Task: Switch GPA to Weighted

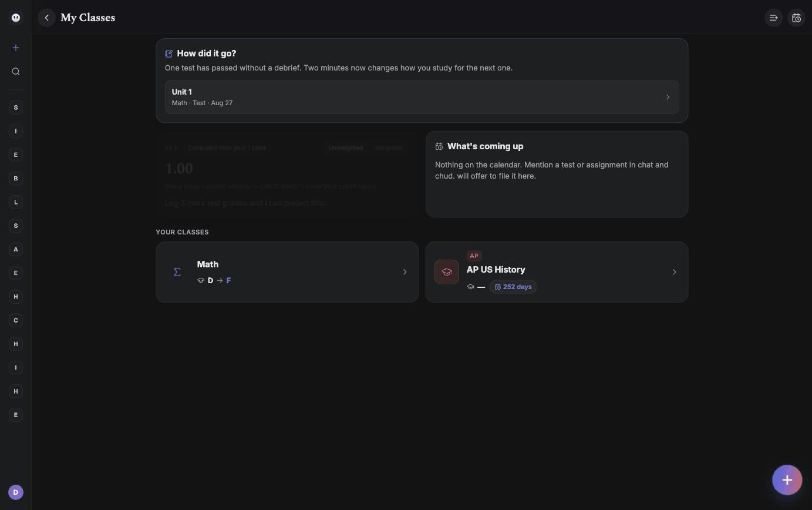Action: coord(388,147)
